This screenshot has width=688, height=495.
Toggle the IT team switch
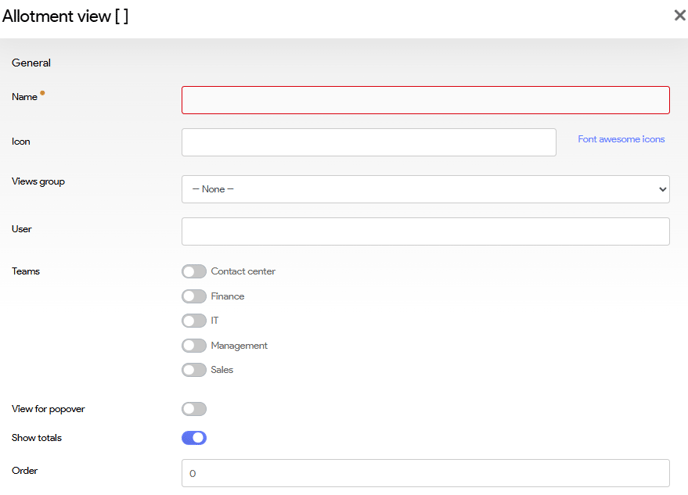[194, 321]
